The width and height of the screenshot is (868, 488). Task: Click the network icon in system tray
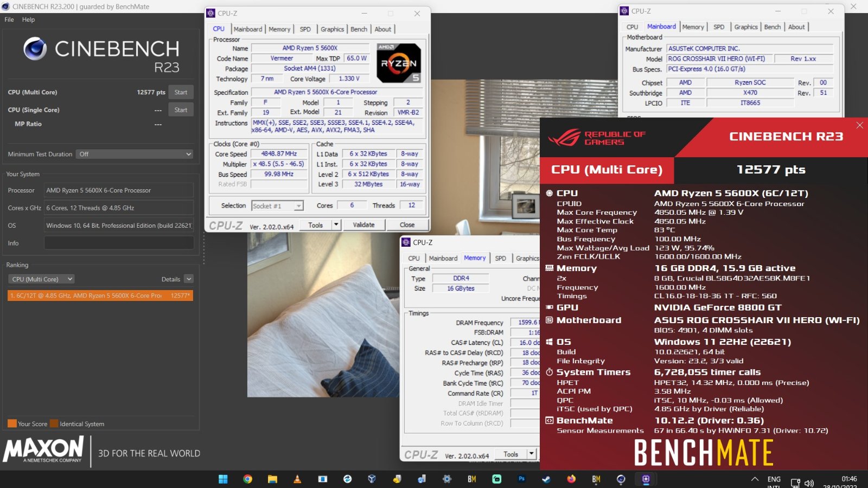pos(795,483)
